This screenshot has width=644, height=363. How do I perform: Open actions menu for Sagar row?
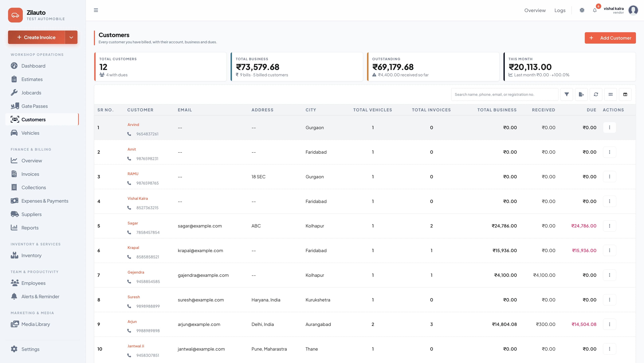click(x=609, y=226)
